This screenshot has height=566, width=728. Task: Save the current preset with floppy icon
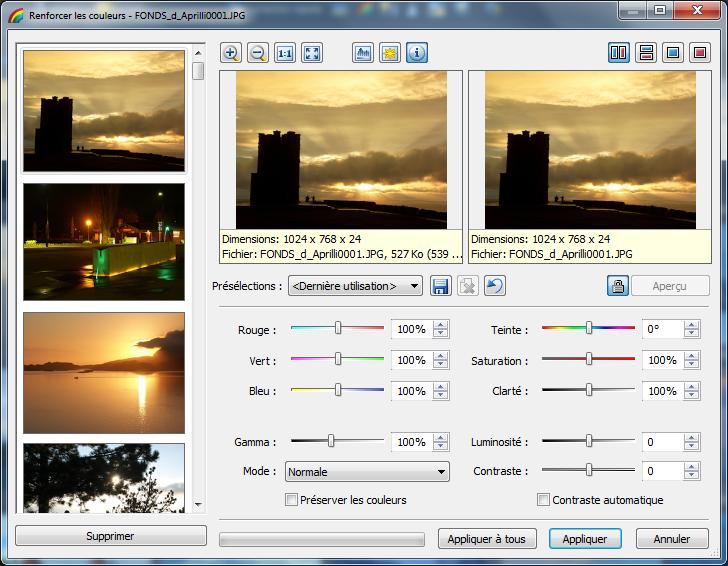tap(440, 287)
